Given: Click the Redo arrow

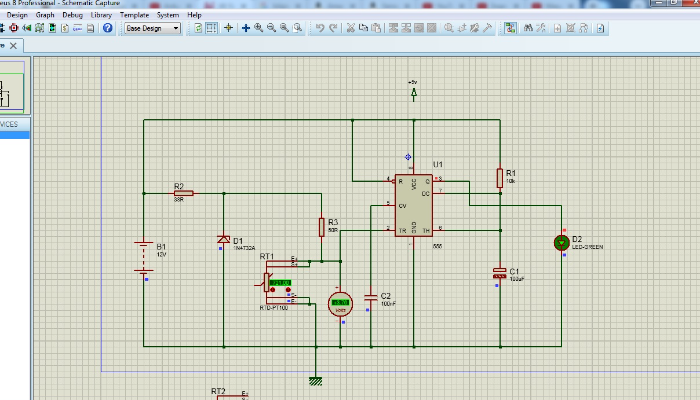Looking at the screenshot, I should click(333, 28).
